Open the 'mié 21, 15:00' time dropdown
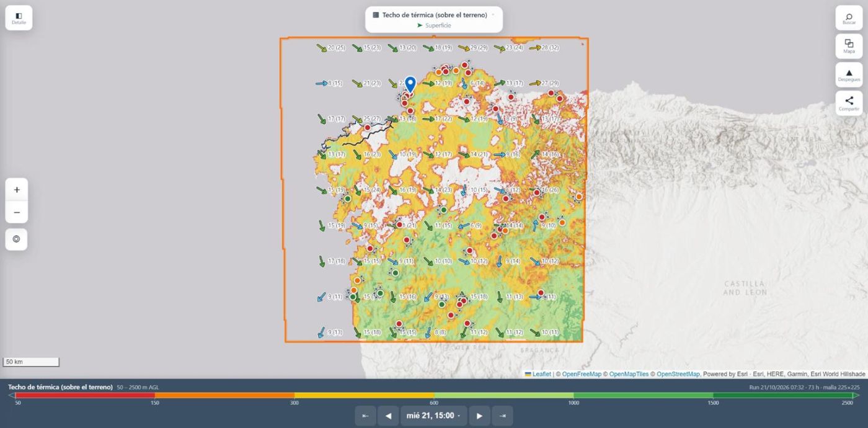868x428 pixels. (434, 416)
